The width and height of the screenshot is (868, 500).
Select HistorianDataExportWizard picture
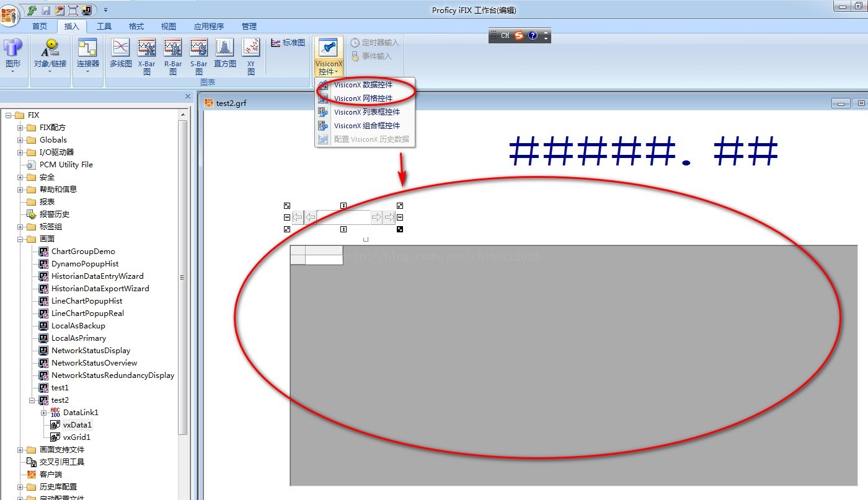point(100,289)
